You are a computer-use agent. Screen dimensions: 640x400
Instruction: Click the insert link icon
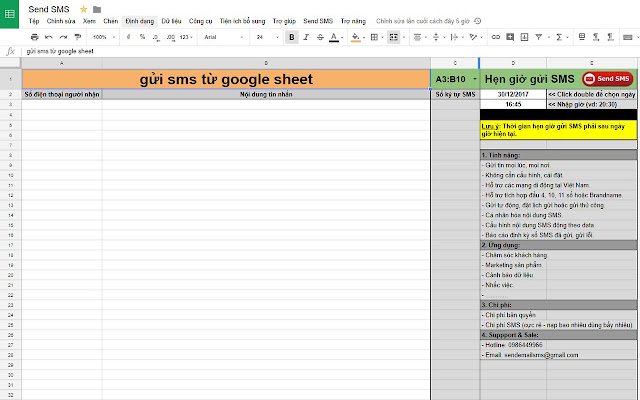click(x=496, y=37)
